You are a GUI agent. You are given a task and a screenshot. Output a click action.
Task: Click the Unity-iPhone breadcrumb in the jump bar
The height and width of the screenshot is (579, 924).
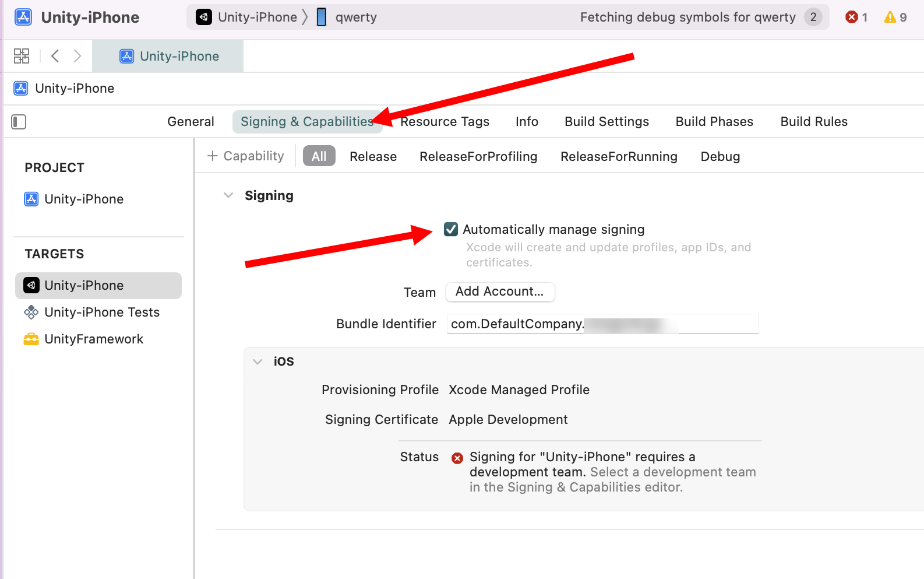coord(64,88)
